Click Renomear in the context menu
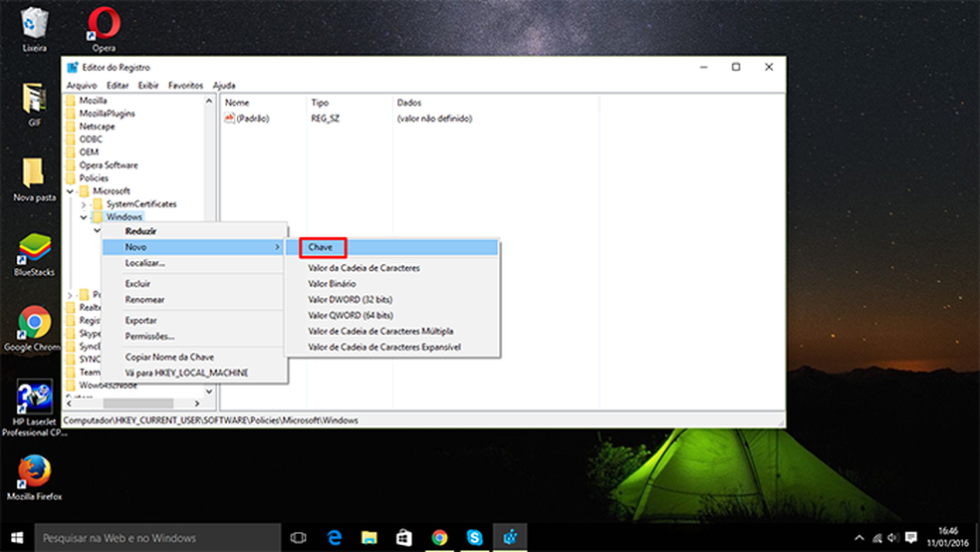This screenshot has height=552, width=980. [x=145, y=300]
